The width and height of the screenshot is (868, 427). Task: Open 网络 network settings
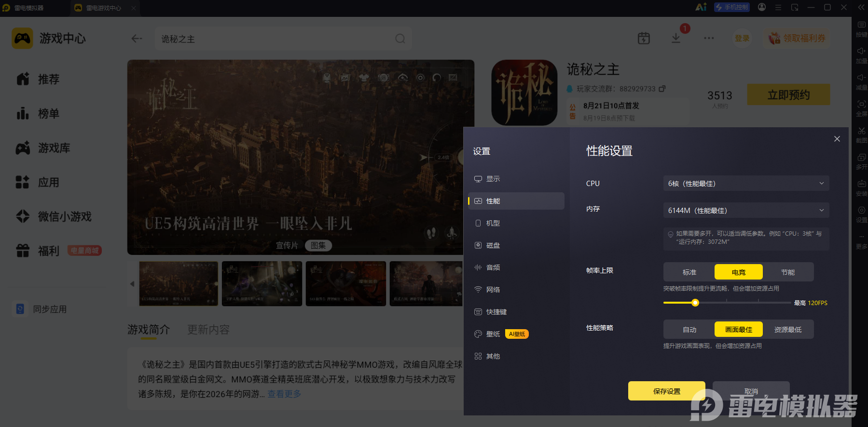coord(516,290)
